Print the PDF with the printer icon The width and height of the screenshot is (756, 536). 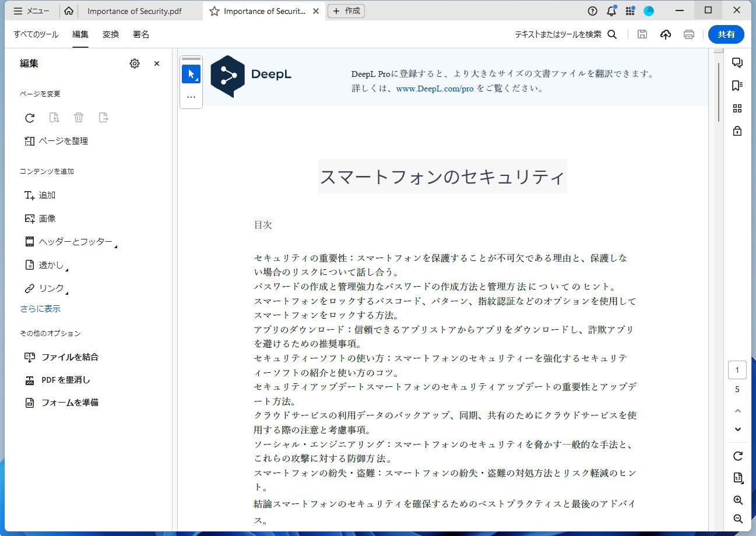688,34
